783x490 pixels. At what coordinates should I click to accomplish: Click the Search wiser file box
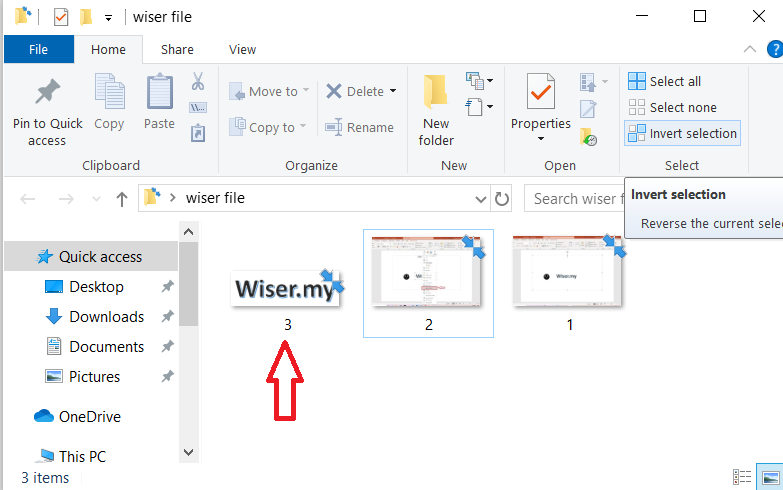[574, 199]
